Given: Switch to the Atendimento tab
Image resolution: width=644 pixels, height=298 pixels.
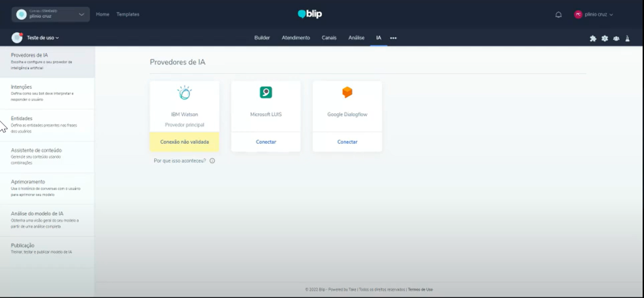Looking at the screenshot, I should point(296,38).
